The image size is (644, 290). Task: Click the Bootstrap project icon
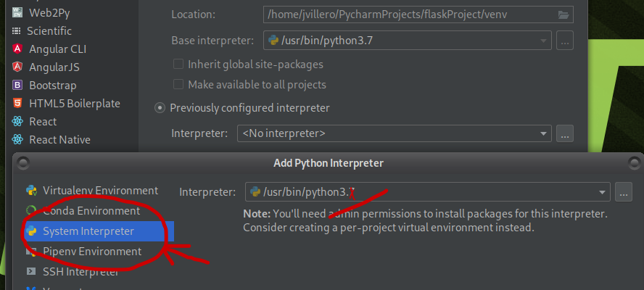coord(17,86)
